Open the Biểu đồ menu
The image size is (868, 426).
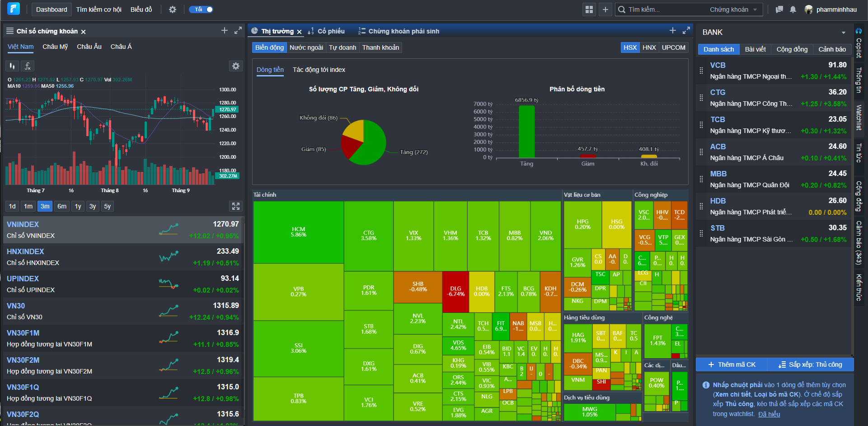point(141,9)
